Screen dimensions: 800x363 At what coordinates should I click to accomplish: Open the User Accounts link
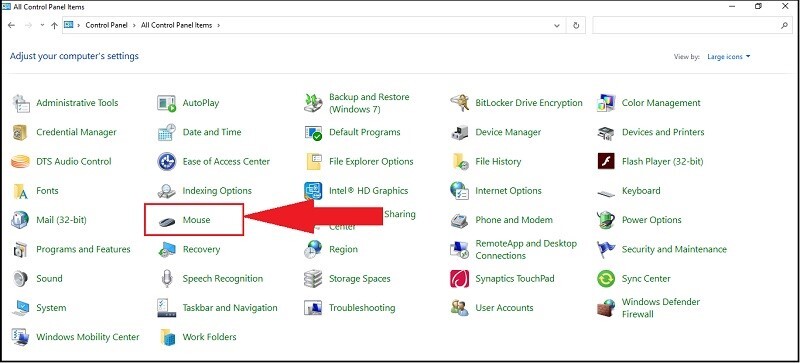pyautogui.click(x=504, y=308)
